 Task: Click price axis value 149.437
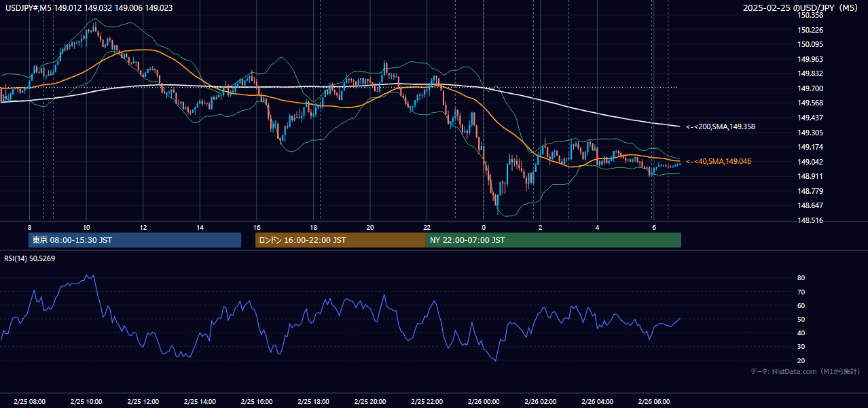click(x=810, y=118)
